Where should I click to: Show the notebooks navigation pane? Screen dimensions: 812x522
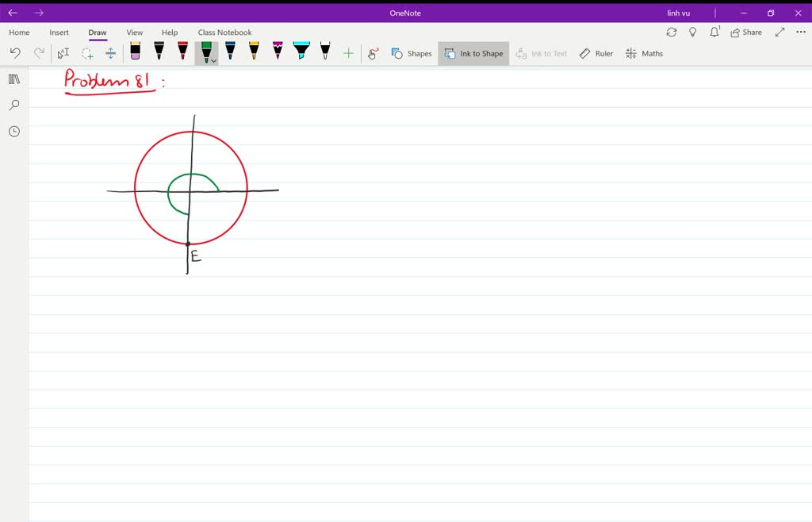click(13, 79)
